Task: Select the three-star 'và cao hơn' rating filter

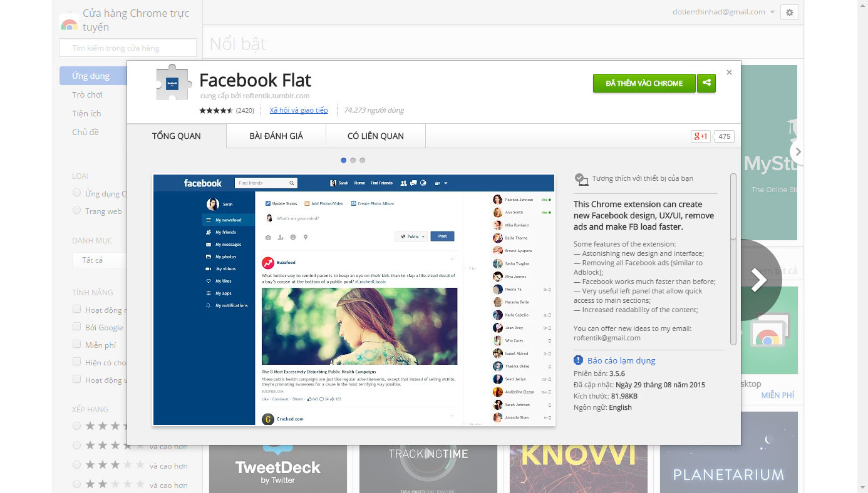Action: (x=76, y=465)
